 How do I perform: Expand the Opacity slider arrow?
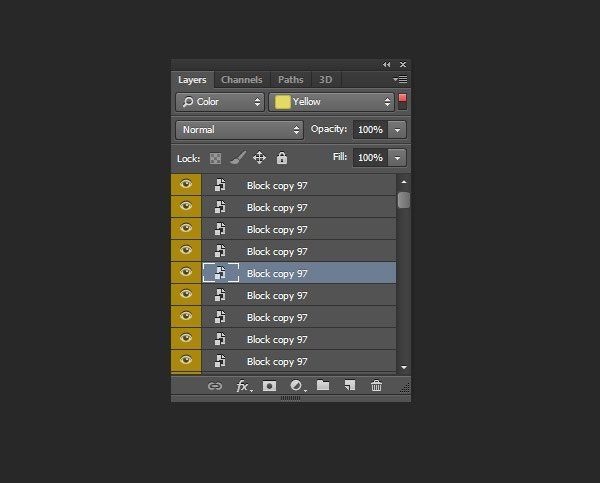coord(397,130)
